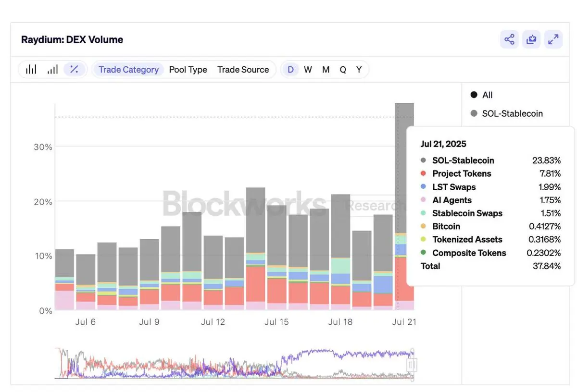Click the bar above Jul 15 label
This screenshot has height=392, width=577.
coord(277,258)
